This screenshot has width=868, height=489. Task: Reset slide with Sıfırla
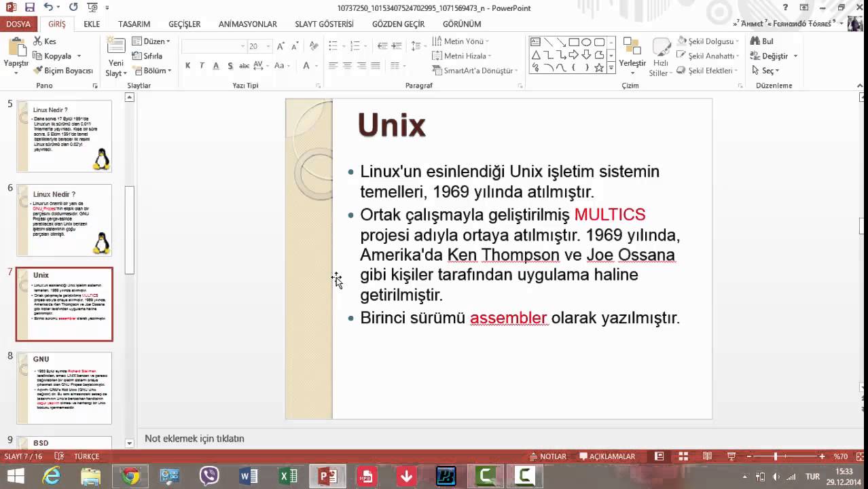(x=147, y=56)
